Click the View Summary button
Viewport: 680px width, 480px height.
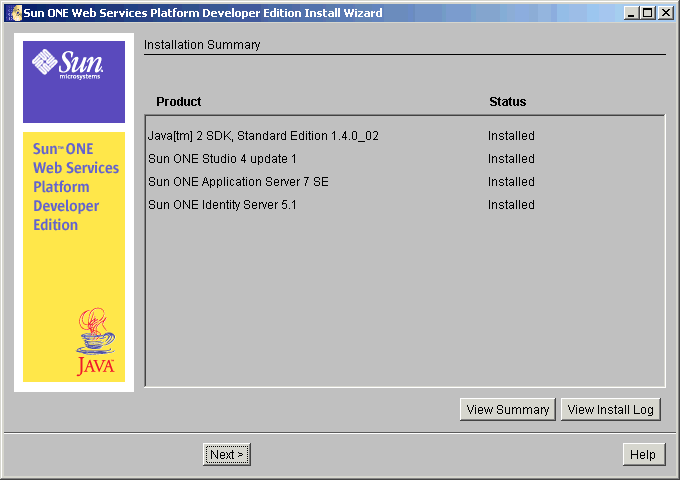click(507, 409)
